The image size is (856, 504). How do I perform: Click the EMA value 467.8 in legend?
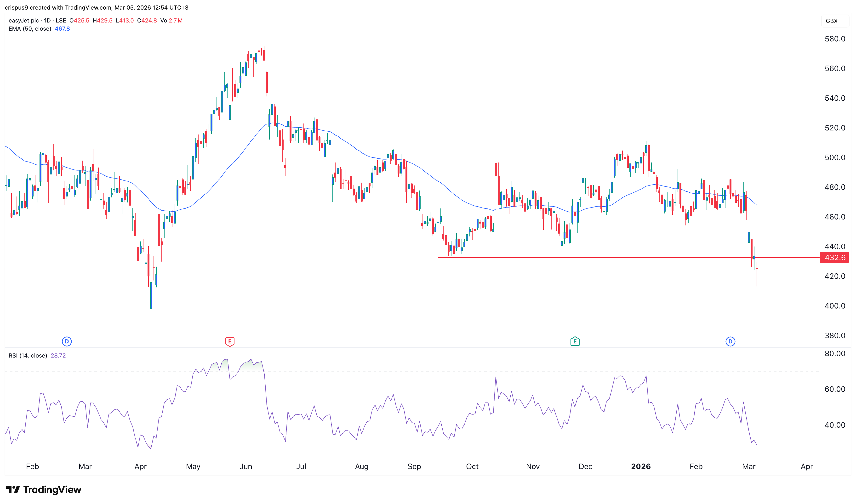coord(62,28)
